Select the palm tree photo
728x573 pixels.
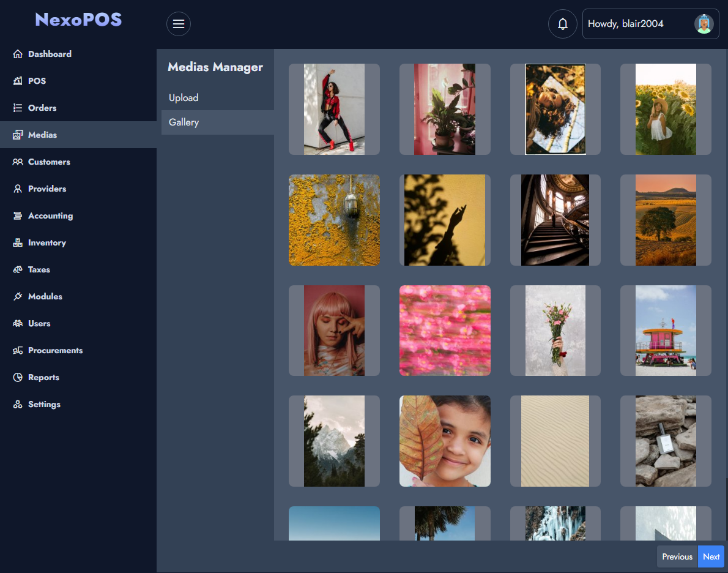coord(445,523)
